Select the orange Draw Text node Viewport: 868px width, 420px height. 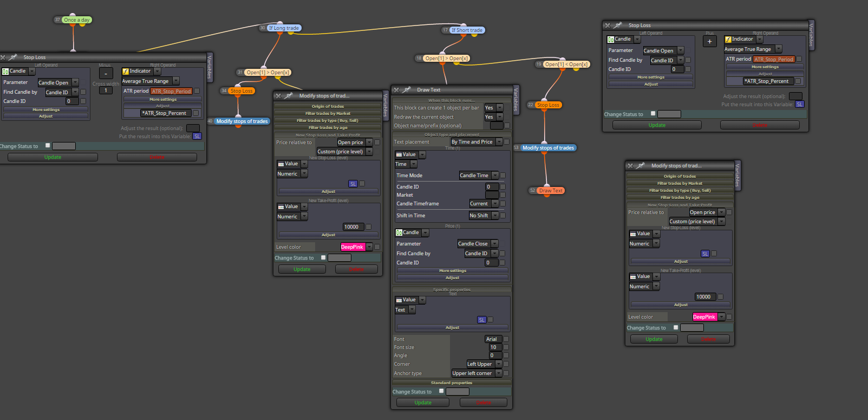click(551, 191)
